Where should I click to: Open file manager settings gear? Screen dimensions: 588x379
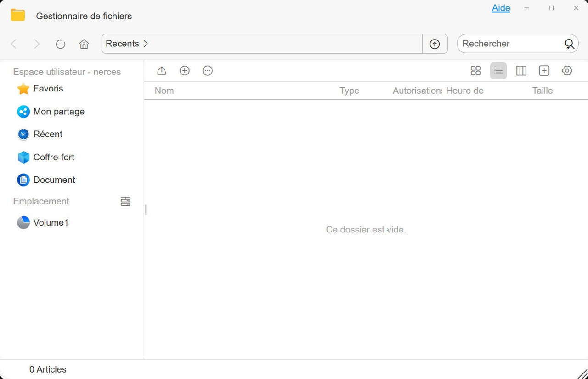pyautogui.click(x=567, y=71)
